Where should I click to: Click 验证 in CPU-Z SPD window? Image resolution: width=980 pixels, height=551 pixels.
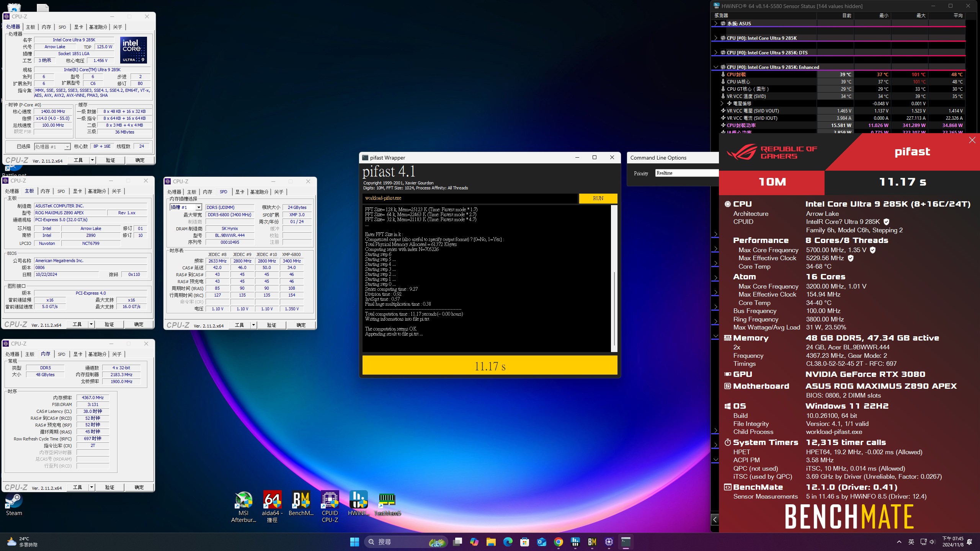[272, 325]
